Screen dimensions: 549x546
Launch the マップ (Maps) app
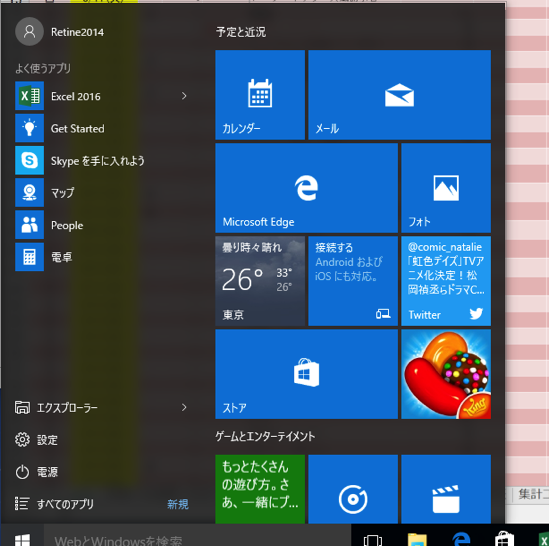(x=102, y=193)
